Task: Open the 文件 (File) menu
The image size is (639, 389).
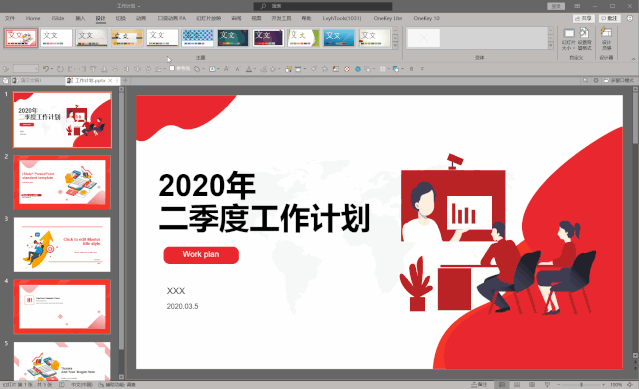Action: (10, 18)
